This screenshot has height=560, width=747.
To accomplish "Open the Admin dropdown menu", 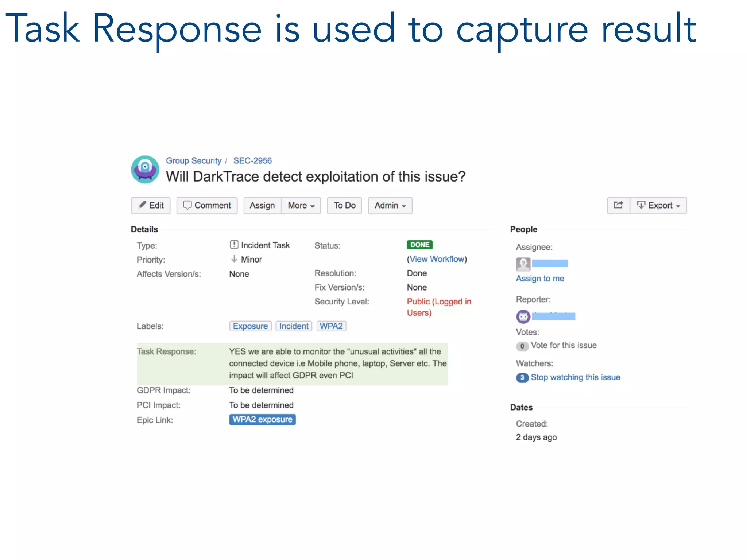I will (390, 206).
